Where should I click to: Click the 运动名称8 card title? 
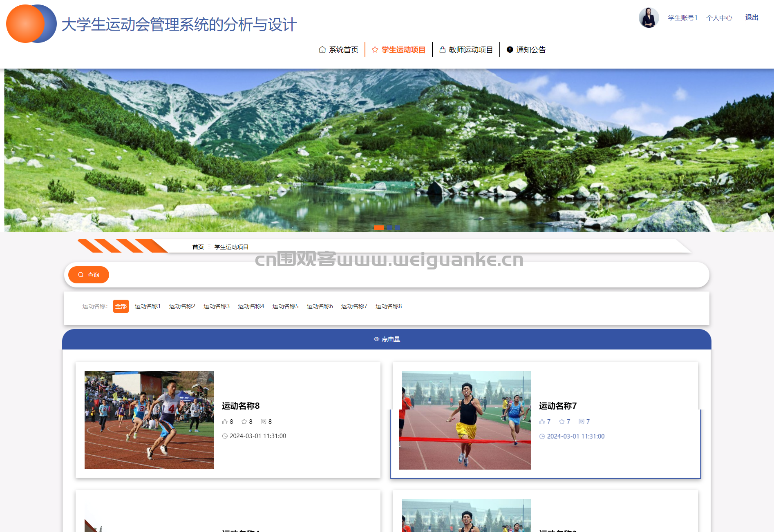[241, 406]
